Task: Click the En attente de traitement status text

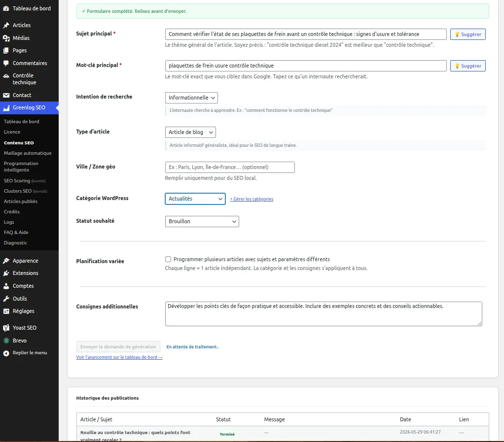Action: tap(192, 347)
